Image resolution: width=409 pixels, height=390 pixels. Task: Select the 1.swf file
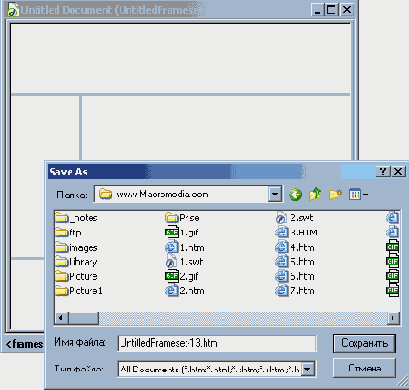(184, 262)
